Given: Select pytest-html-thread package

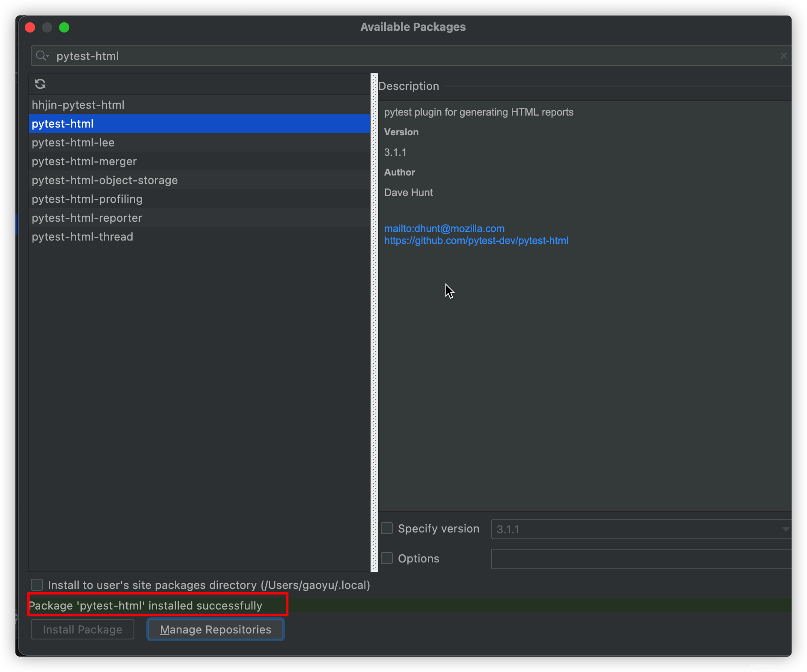Looking at the screenshot, I should pyautogui.click(x=199, y=237).
